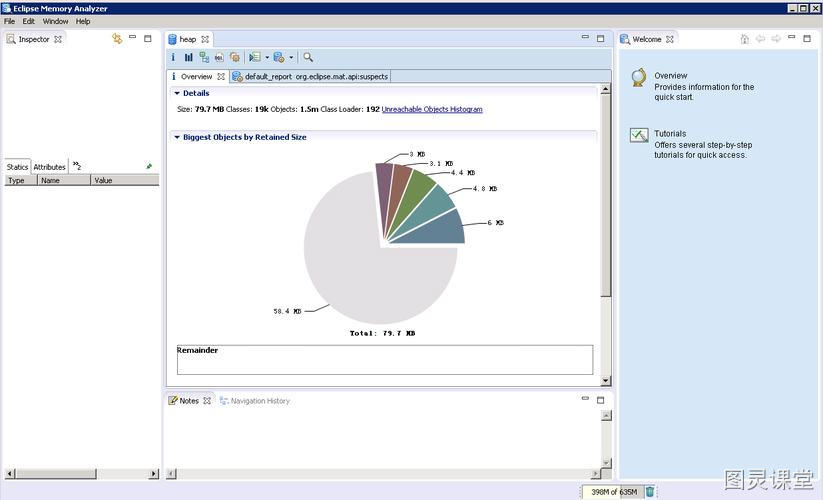
Task: Open the Overview quick start link
Action: (670, 76)
